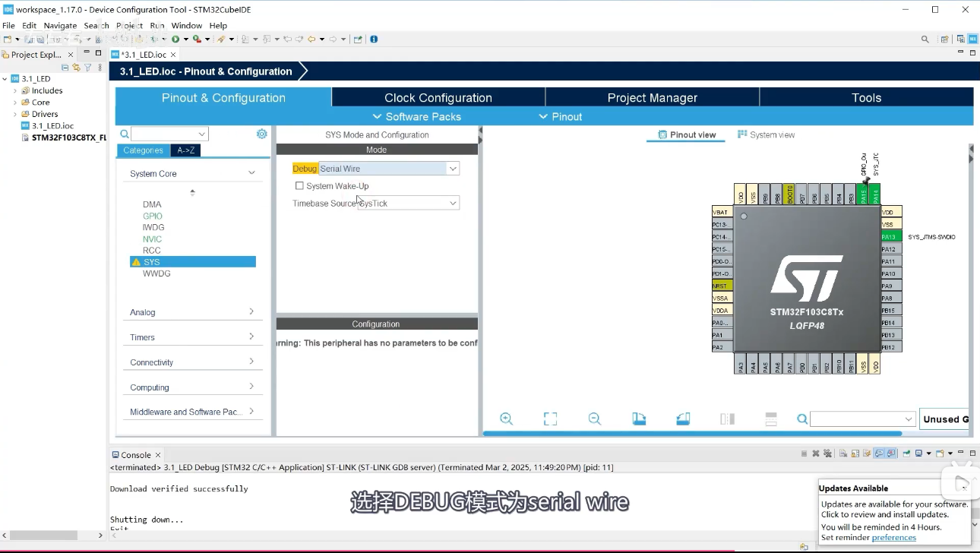
Task: Click the fit-to-screen pinout icon
Action: (x=550, y=419)
